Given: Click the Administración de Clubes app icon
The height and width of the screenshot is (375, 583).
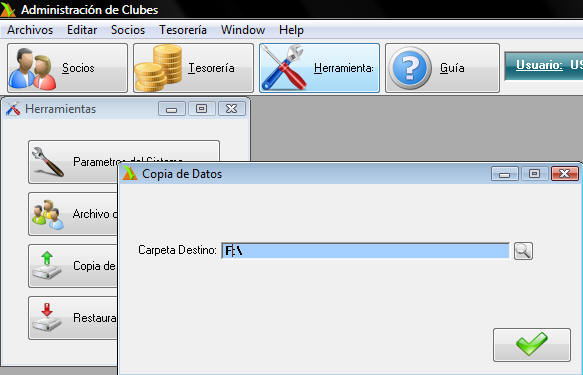Looking at the screenshot, I should point(8,10).
